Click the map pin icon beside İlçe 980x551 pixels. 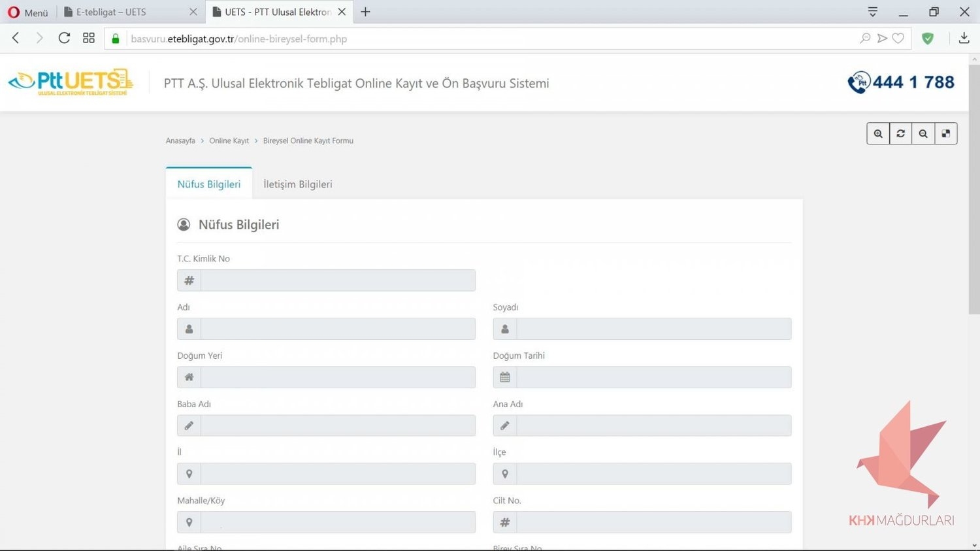505,474
